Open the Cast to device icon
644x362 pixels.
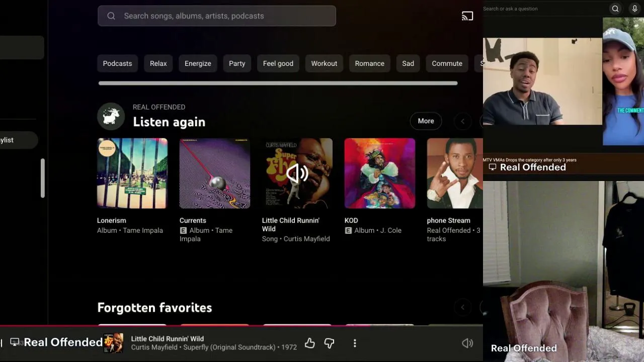pos(467,16)
